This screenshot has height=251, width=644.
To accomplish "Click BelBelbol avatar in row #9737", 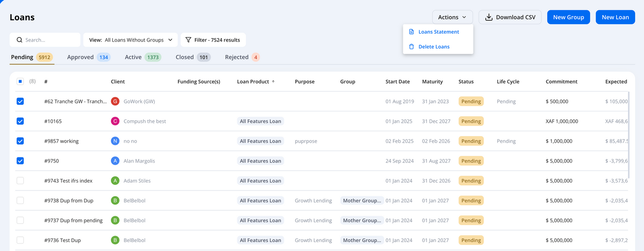I will pyautogui.click(x=115, y=220).
